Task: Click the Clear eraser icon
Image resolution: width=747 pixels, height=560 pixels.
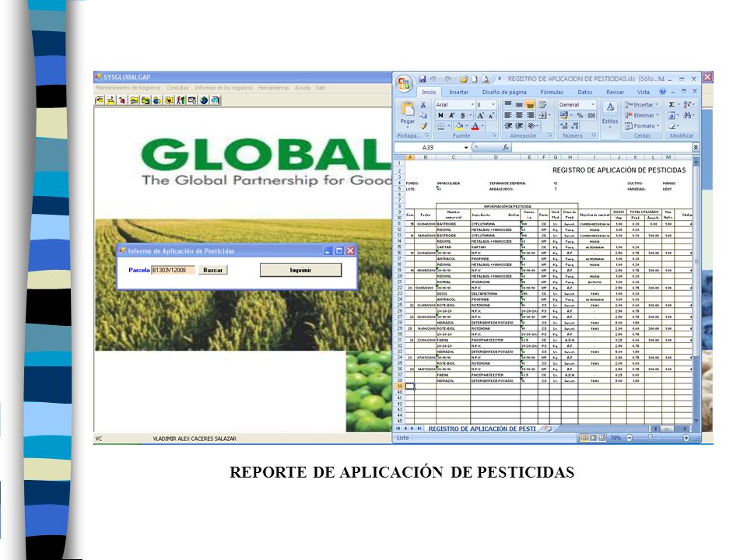Action: (x=672, y=126)
